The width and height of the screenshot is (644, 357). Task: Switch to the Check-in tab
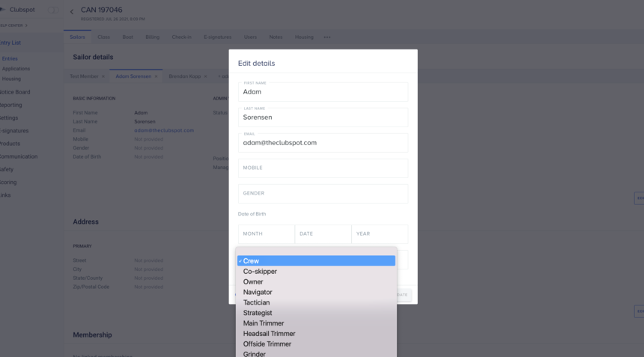point(181,37)
